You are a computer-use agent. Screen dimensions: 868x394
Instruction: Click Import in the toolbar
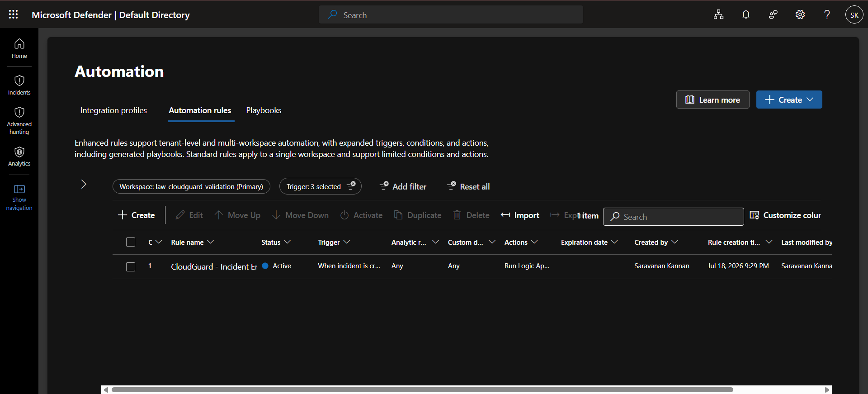(x=520, y=215)
